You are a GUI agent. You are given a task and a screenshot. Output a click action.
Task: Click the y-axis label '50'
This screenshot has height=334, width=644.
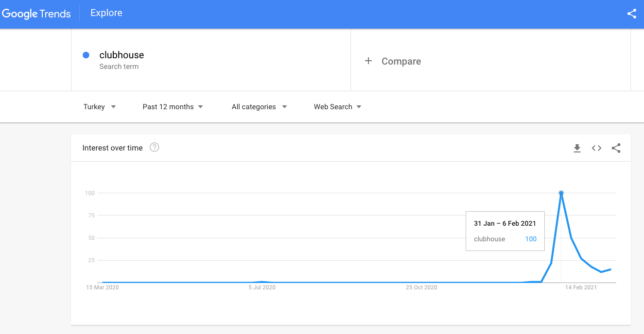(x=91, y=238)
